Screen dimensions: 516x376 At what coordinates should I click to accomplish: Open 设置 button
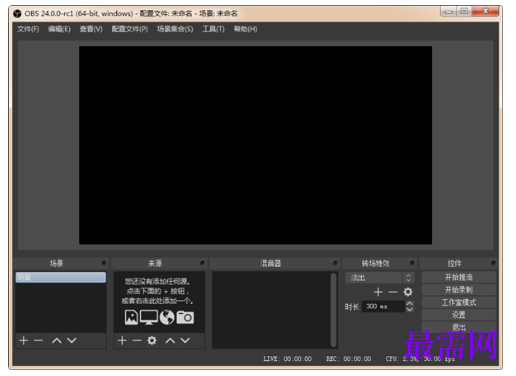point(459,315)
